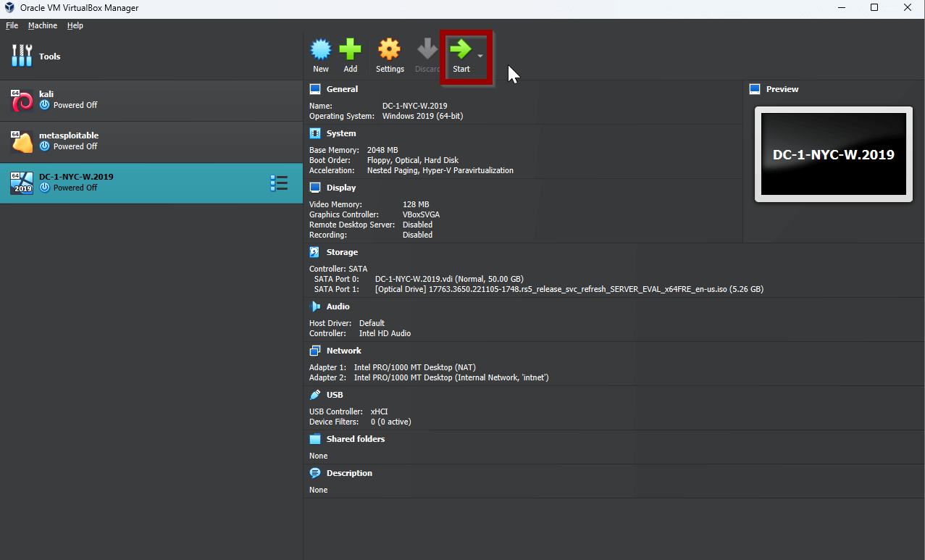The height and width of the screenshot is (560, 925).
Task: Open the Description heading link
Action: (349, 473)
